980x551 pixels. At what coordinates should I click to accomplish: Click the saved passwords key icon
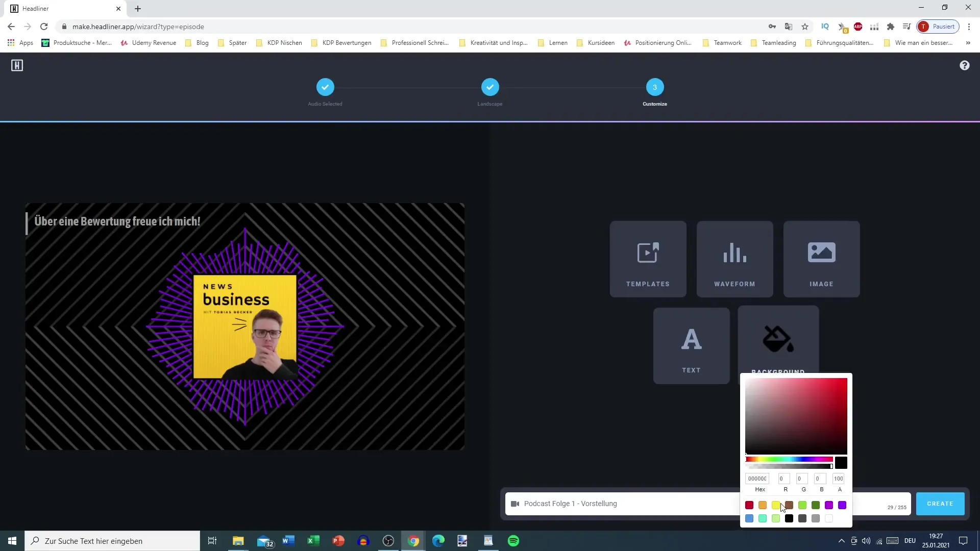(x=772, y=27)
